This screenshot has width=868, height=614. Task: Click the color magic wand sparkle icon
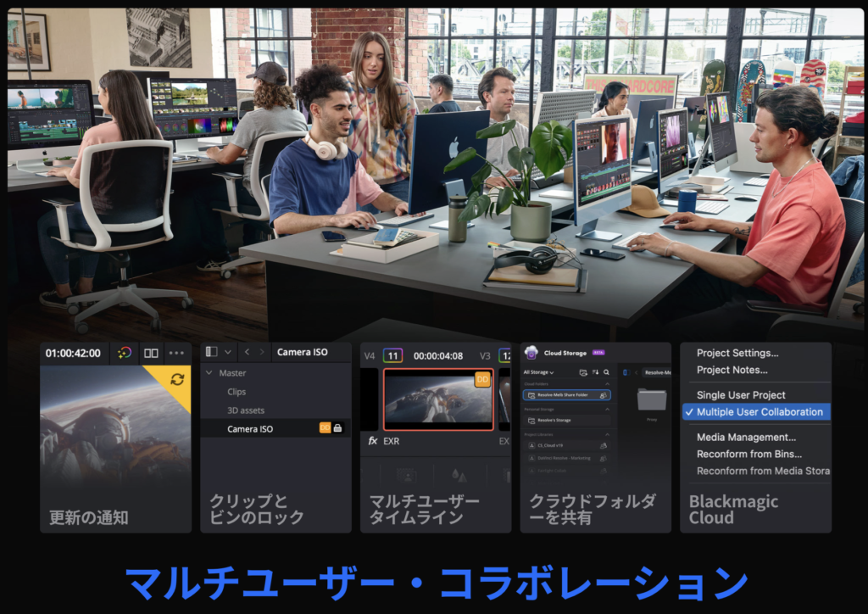(125, 353)
